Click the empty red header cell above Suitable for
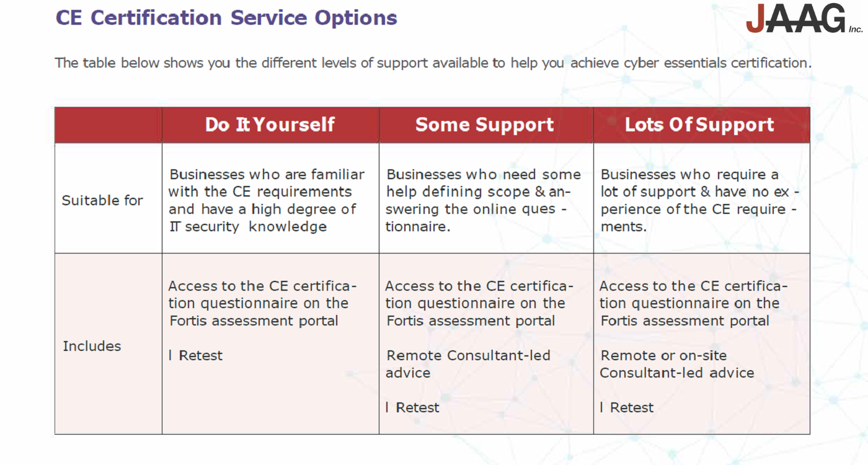This screenshot has width=868, height=465. tap(108, 125)
